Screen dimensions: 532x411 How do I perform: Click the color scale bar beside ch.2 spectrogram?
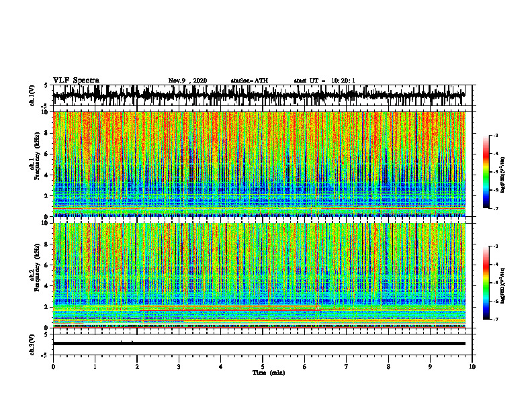coord(486,283)
